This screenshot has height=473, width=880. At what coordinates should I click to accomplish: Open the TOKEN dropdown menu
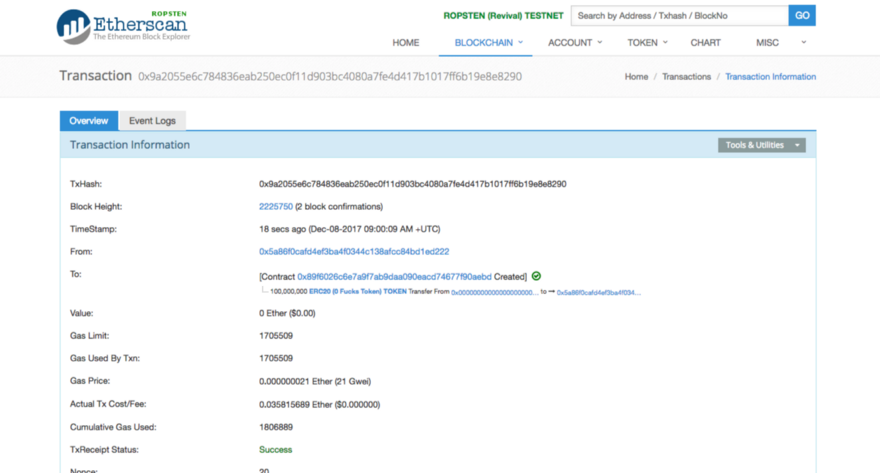pos(646,43)
